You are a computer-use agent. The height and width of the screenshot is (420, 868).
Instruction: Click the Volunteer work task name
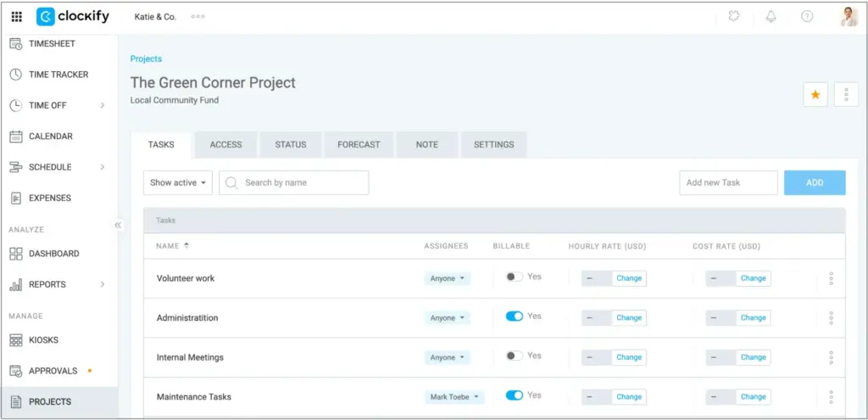pyautogui.click(x=186, y=278)
